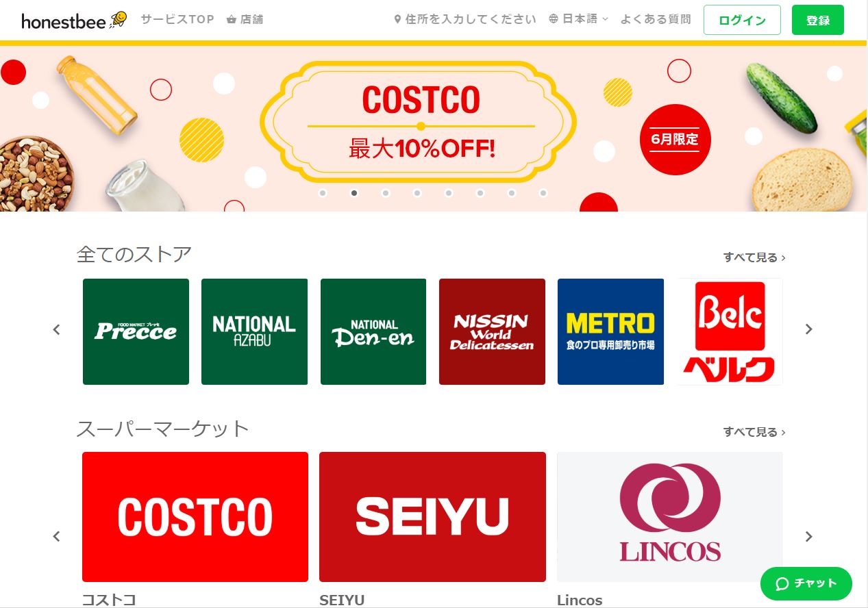Open the green チャット chat bubble
This screenshot has width=868, height=608.
806,583
